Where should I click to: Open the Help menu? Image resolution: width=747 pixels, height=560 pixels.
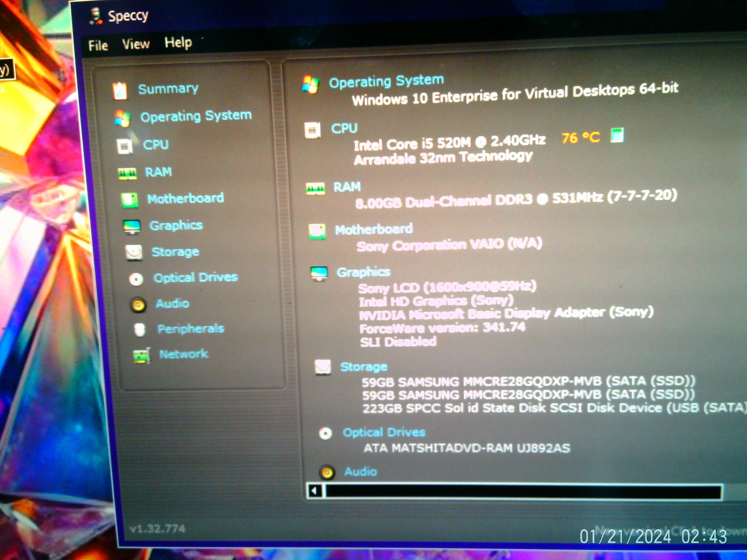pos(178,42)
